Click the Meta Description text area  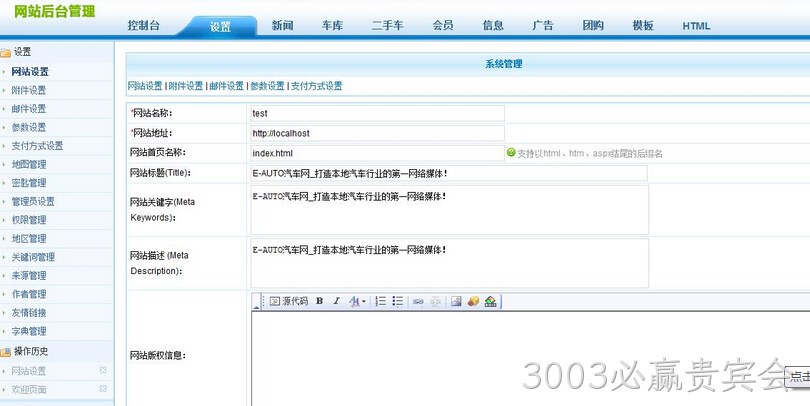pos(449,263)
